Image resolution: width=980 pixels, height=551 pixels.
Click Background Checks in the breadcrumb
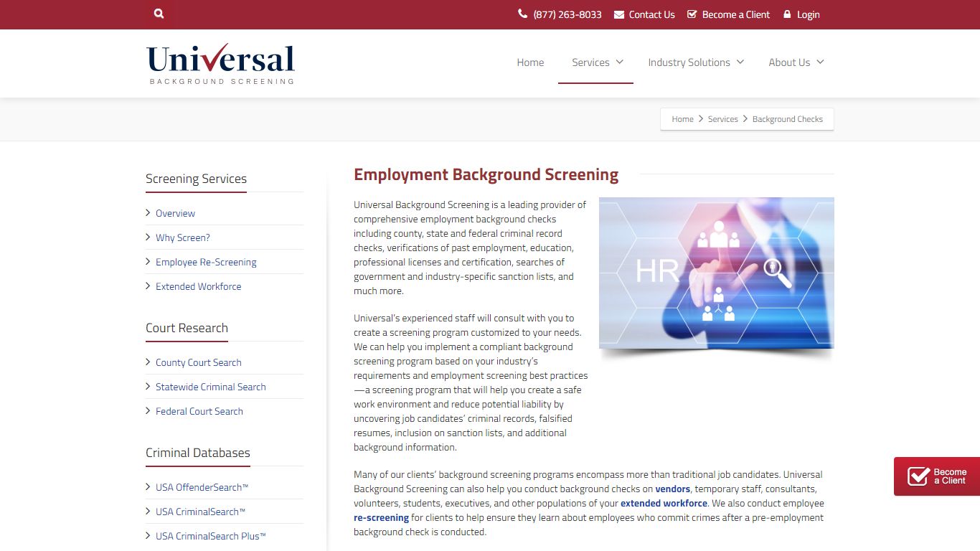point(788,119)
